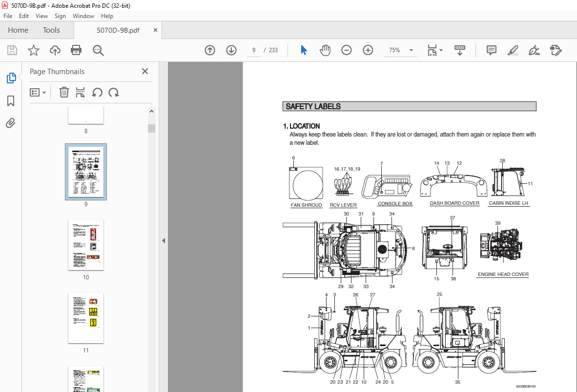Rotate page clockwise
The width and height of the screenshot is (577, 392).
point(114,92)
